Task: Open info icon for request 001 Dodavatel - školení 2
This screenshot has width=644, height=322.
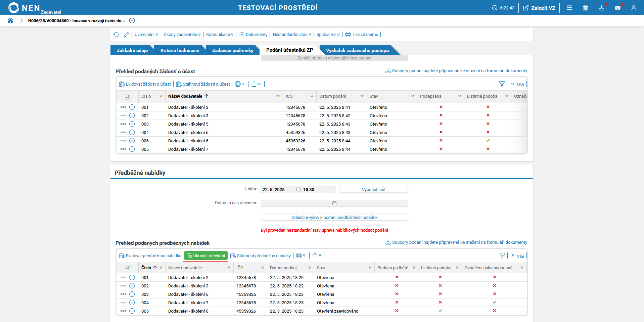Action: point(132,107)
